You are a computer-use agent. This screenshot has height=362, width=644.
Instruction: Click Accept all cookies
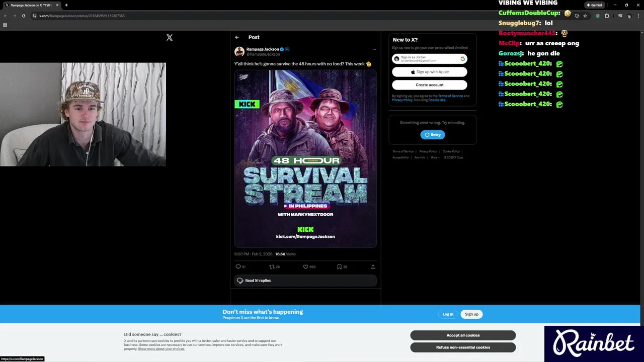[x=463, y=335]
